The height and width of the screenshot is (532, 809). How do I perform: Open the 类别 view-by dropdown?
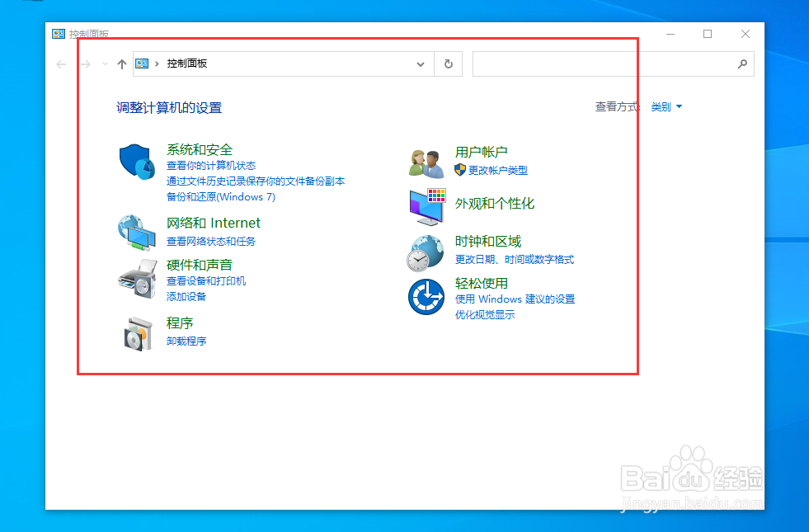point(666,107)
